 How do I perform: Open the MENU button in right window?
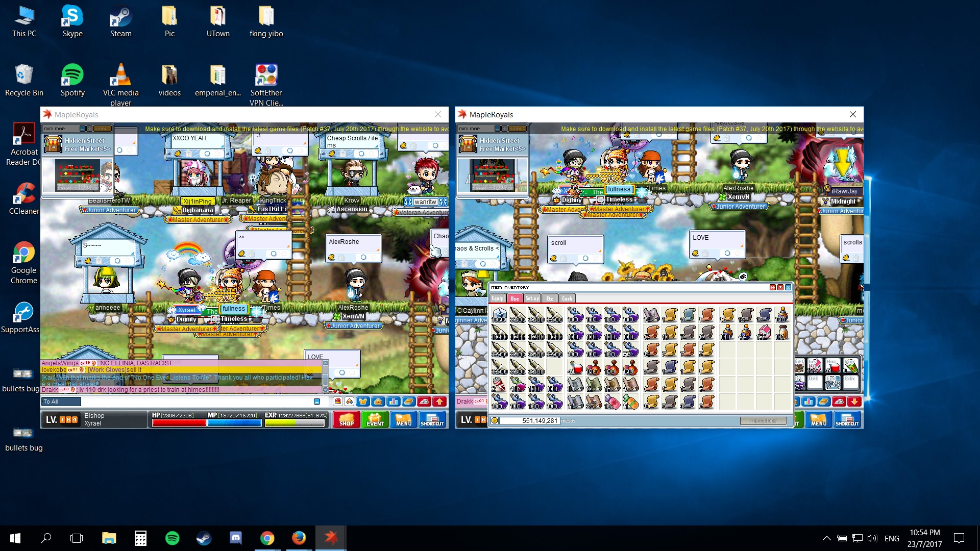(819, 420)
